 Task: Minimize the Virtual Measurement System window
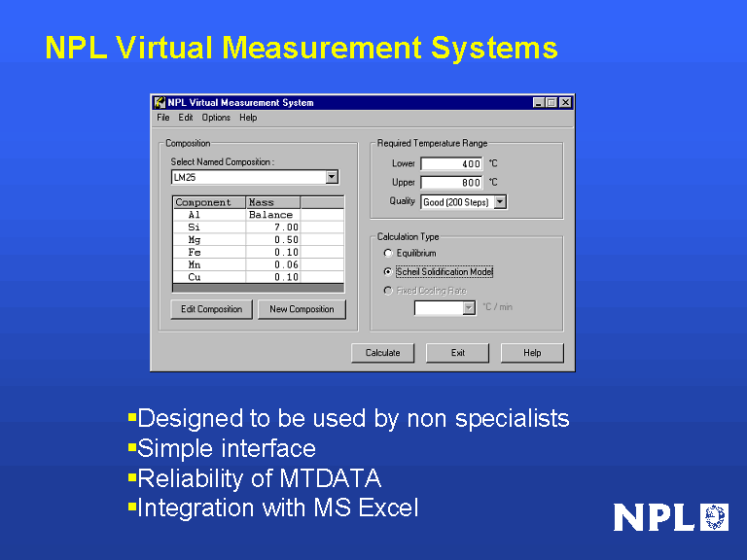click(x=538, y=103)
